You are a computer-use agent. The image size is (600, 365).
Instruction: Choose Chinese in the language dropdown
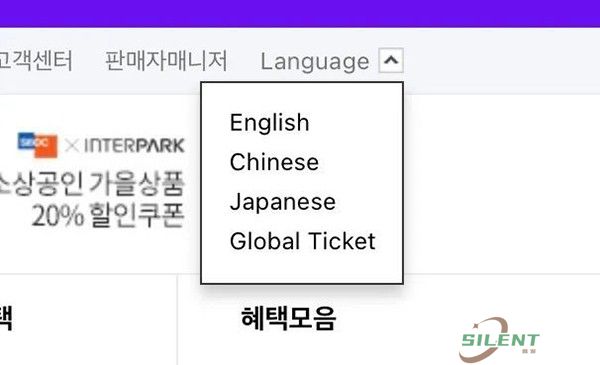tap(274, 162)
